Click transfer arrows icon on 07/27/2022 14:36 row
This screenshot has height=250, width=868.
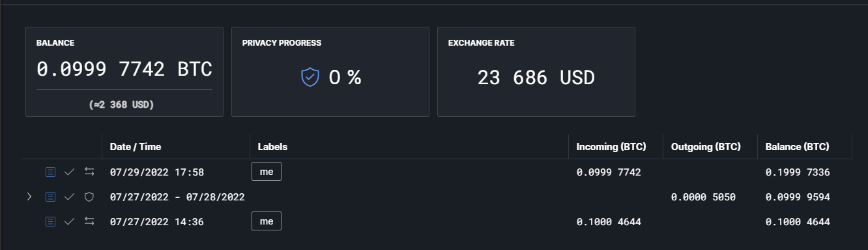tap(89, 221)
